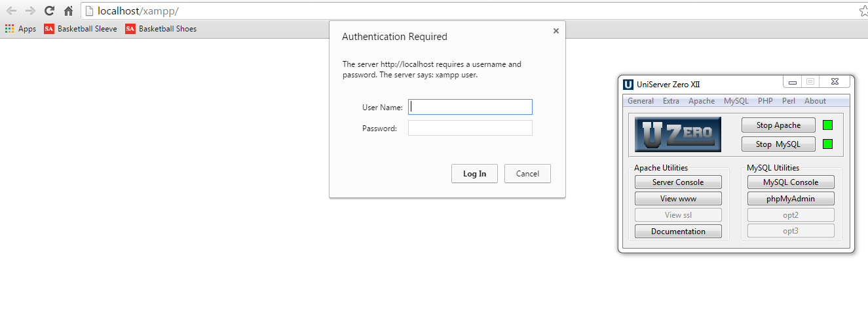Open the Extra menu in UniServer
This screenshot has width=868, height=326.
pyautogui.click(x=671, y=101)
